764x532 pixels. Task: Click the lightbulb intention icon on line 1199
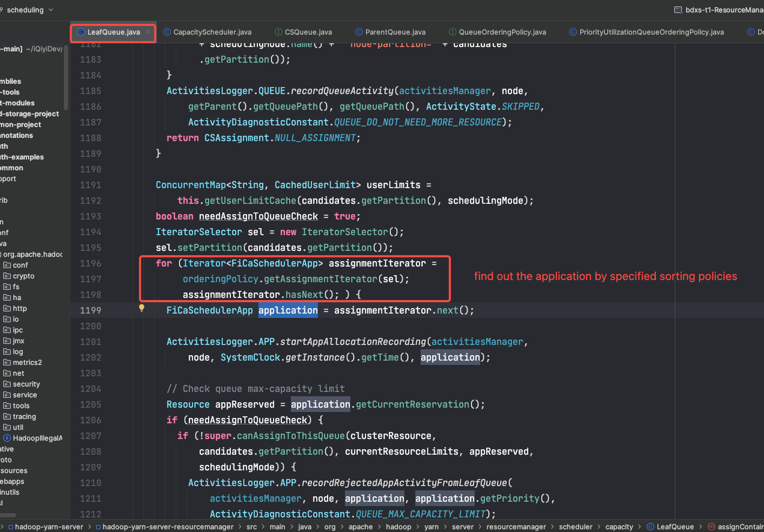pos(142,308)
